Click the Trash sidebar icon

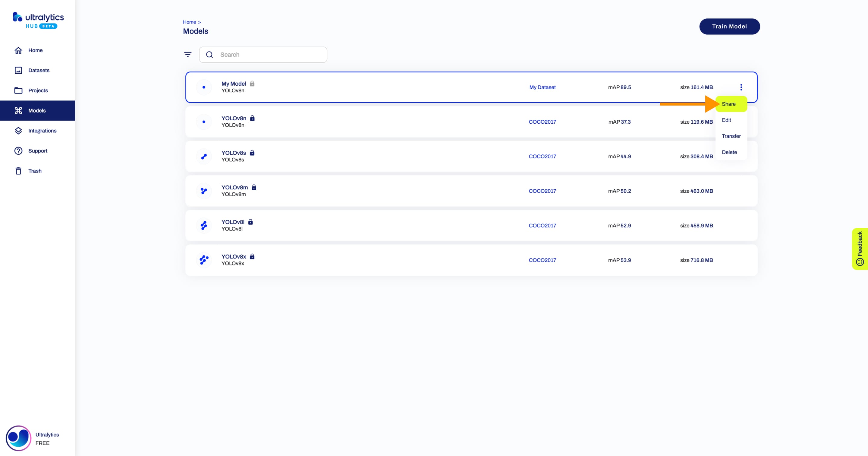point(18,171)
